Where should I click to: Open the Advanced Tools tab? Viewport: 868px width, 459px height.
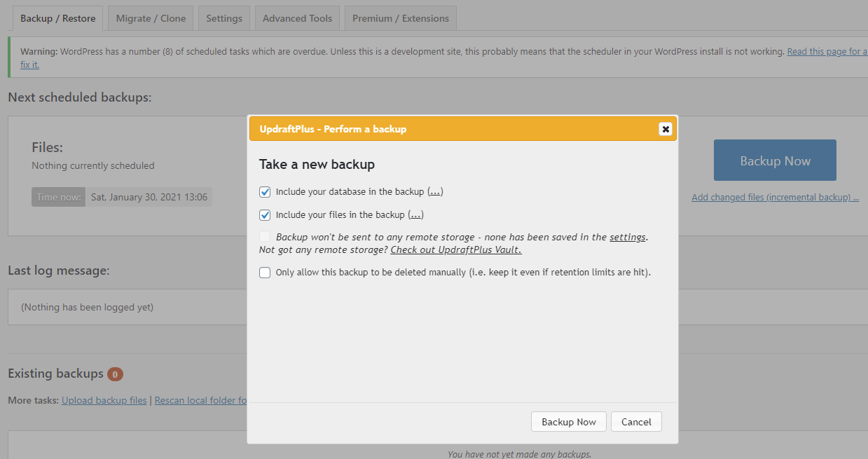coord(297,19)
